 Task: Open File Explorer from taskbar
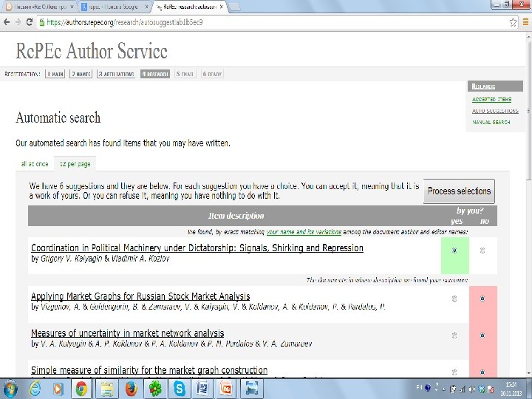click(x=107, y=389)
